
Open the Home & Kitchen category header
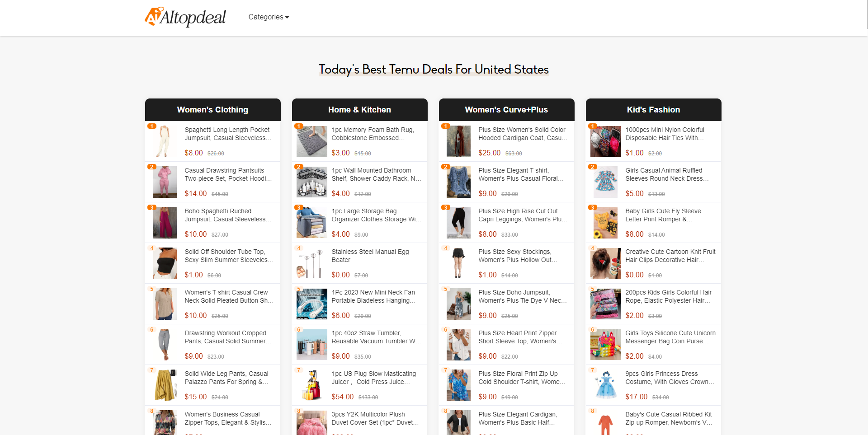point(359,110)
